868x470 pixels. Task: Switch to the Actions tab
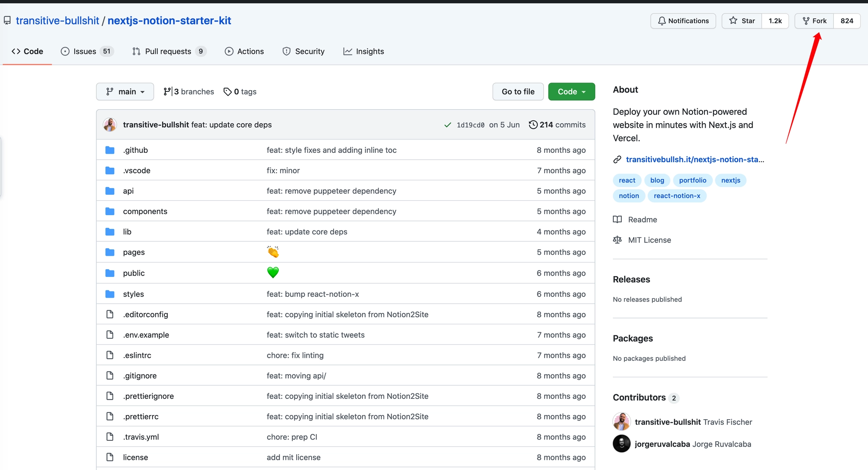(244, 51)
